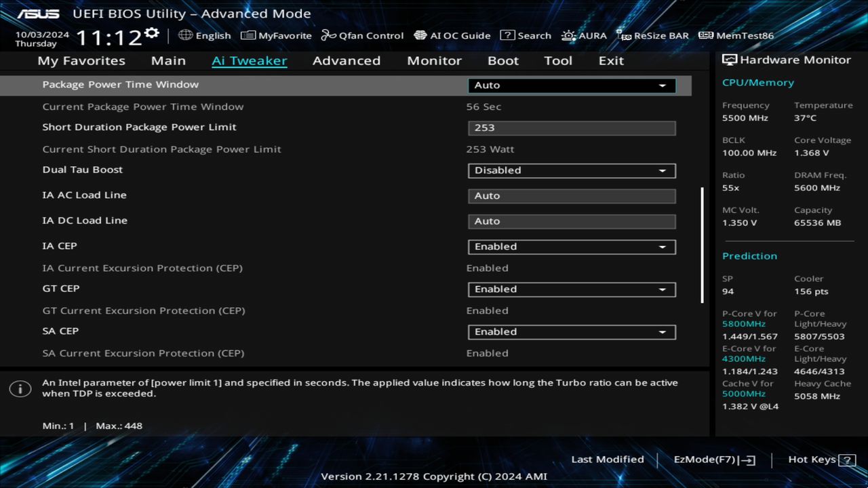Switch to EzMode via the F7 button

point(713,460)
